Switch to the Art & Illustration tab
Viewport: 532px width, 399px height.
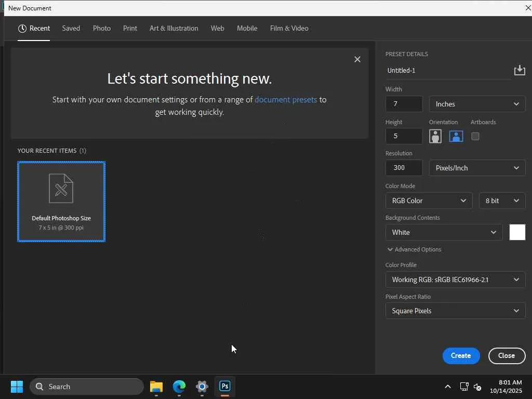coord(174,29)
